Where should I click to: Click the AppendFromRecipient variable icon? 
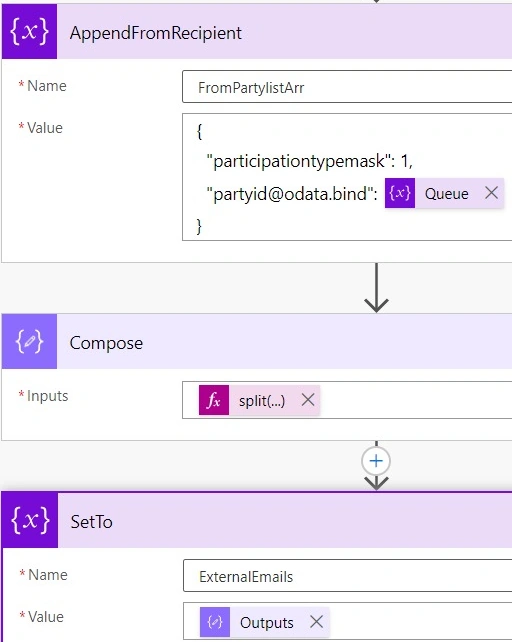coord(29,32)
